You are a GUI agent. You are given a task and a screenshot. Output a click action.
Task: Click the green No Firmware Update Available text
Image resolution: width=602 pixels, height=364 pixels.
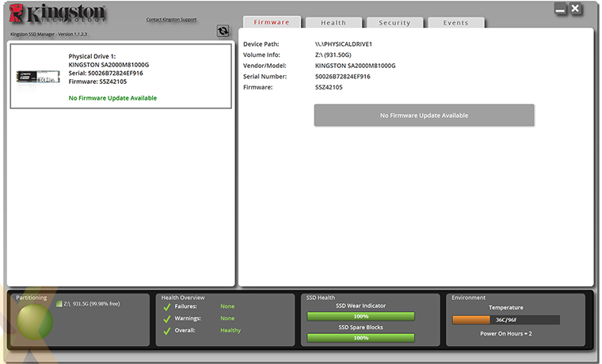tap(112, 98)
